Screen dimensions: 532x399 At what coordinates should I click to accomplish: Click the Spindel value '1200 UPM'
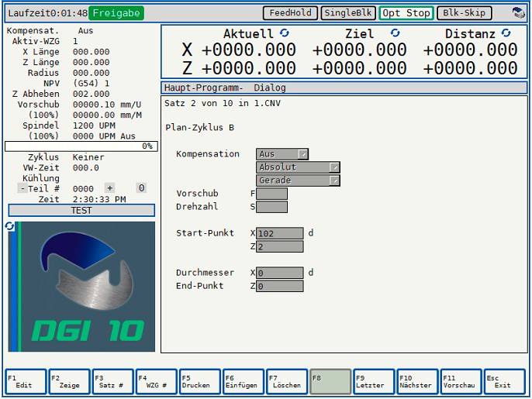click(94, 126)
